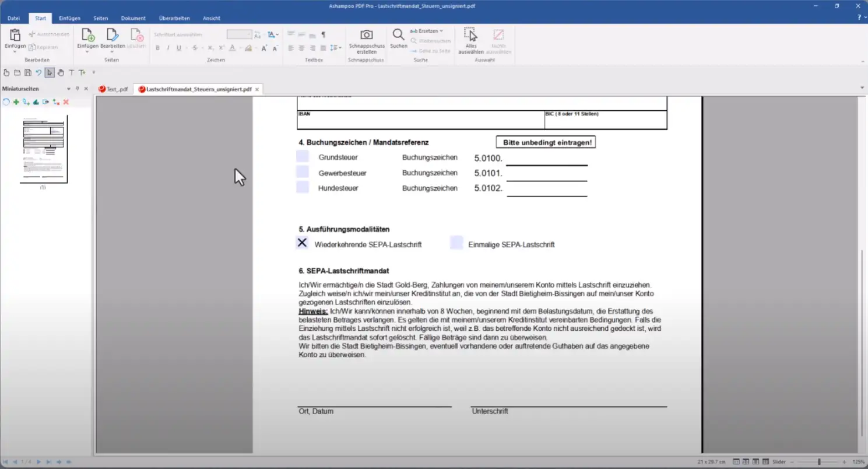Click the Suchen magnifier icon

coord(398,34)
